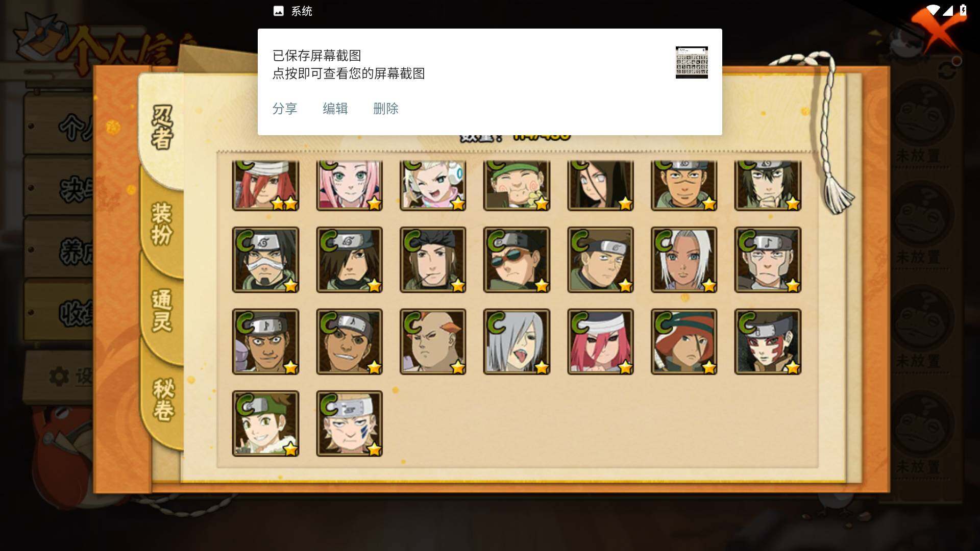Select the blonde spiky-haired ninja portrait
This screenshot has height=551, width=980.
349,423
